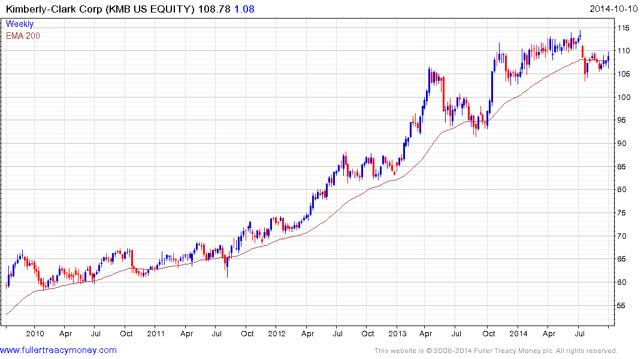Click the 110 price axis label
Viewport: 644px width, 359px height.
(623, 51)
